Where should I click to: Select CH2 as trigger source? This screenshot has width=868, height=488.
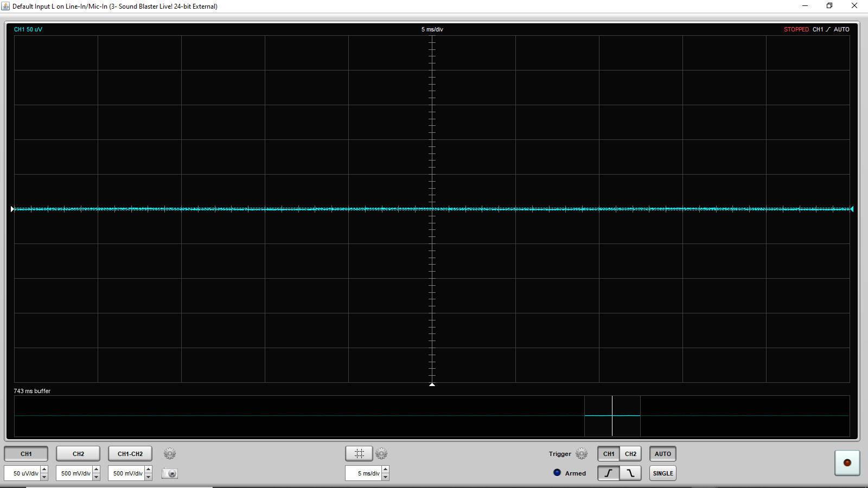(x=630, y=454)
